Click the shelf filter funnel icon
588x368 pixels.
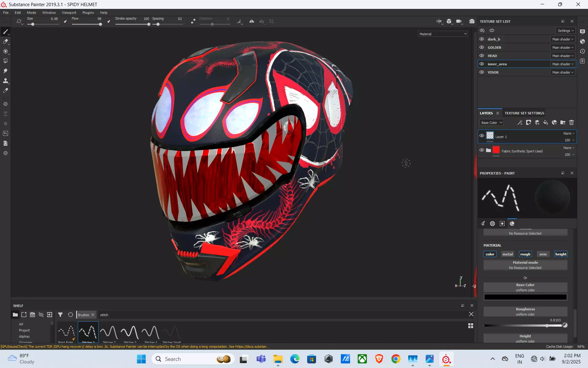[60, 315]
